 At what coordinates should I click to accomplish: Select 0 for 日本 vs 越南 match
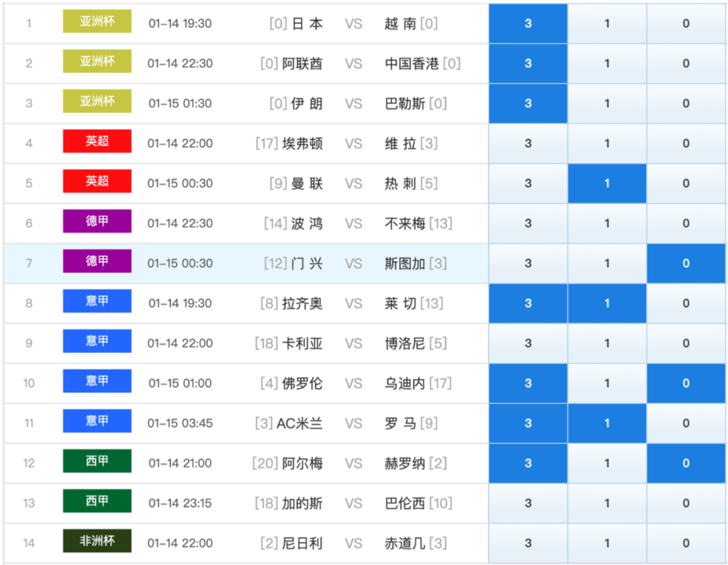tap(686, 24)
